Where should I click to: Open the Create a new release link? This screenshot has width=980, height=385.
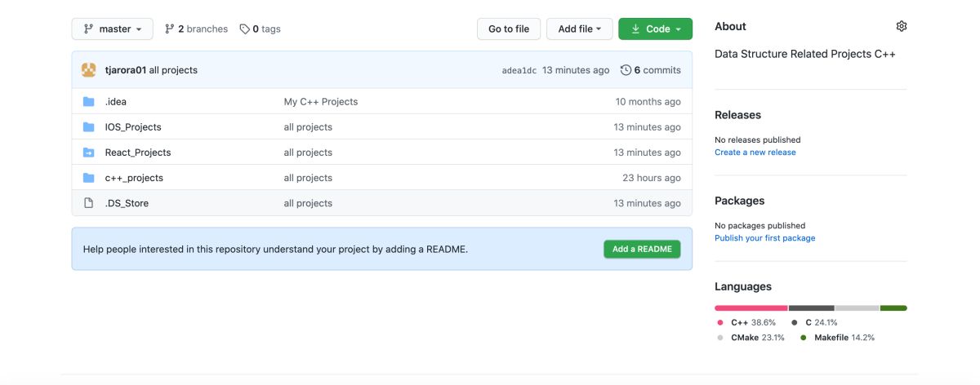(x=755, y=153)
